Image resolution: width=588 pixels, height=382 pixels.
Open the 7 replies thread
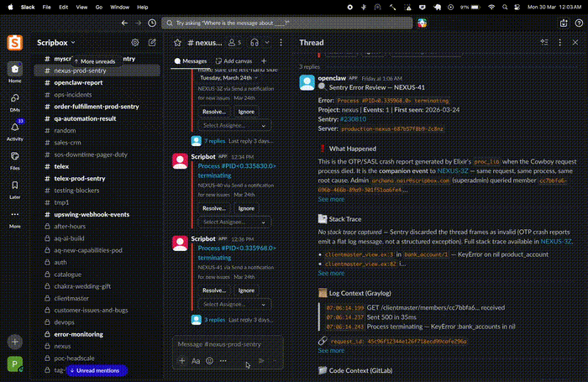[x=215, y=141]
